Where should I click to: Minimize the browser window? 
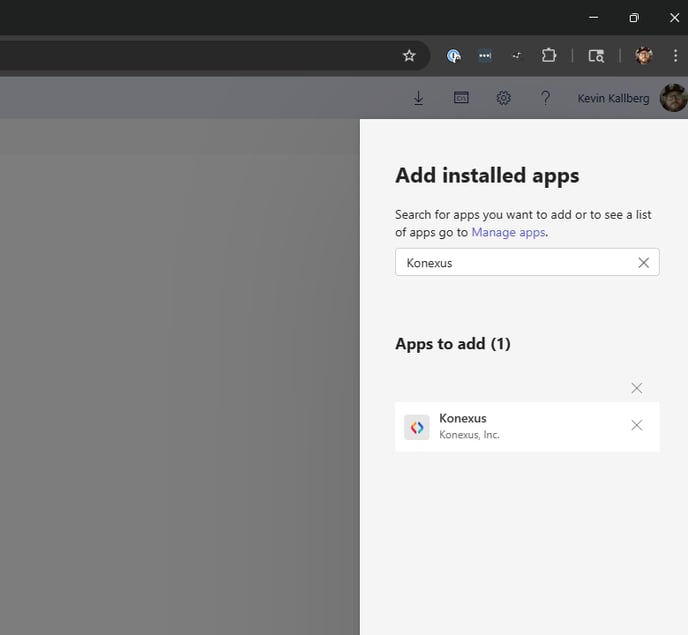593,18
